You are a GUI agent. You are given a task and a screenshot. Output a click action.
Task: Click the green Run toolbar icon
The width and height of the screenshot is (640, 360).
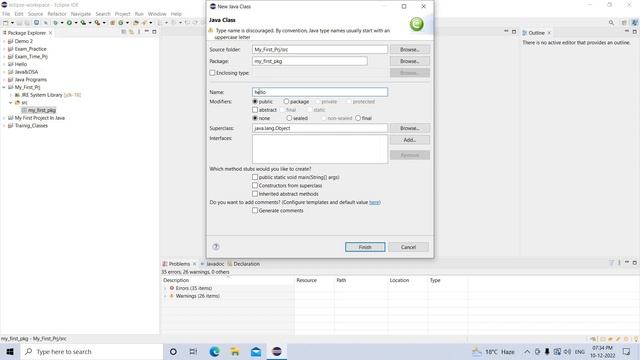tap(69, 23)
